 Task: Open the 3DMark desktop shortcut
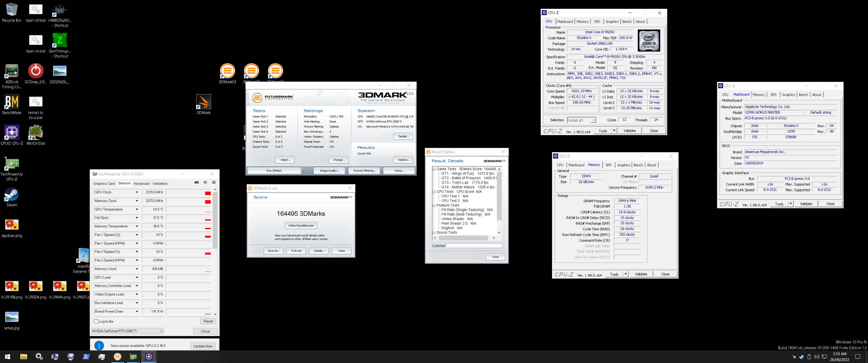204,104
